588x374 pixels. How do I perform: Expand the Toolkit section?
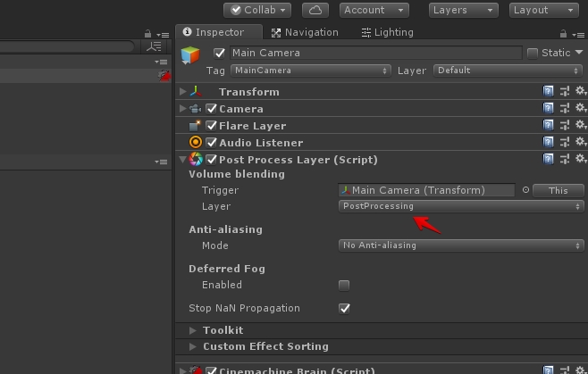click(x=193, y=330)
